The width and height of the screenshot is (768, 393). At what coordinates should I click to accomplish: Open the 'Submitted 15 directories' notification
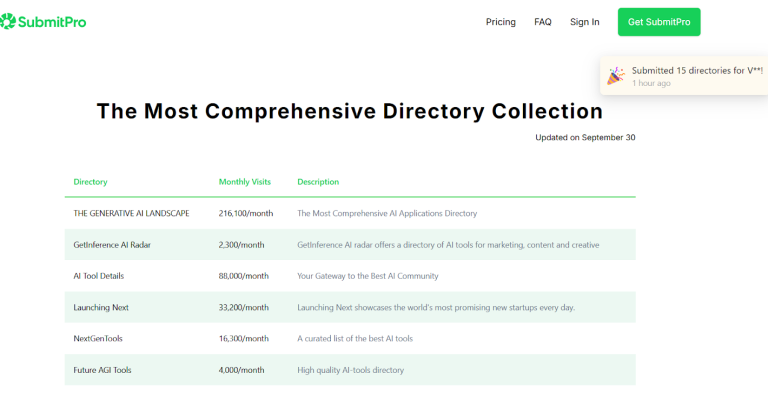click(x=684, y=76)
